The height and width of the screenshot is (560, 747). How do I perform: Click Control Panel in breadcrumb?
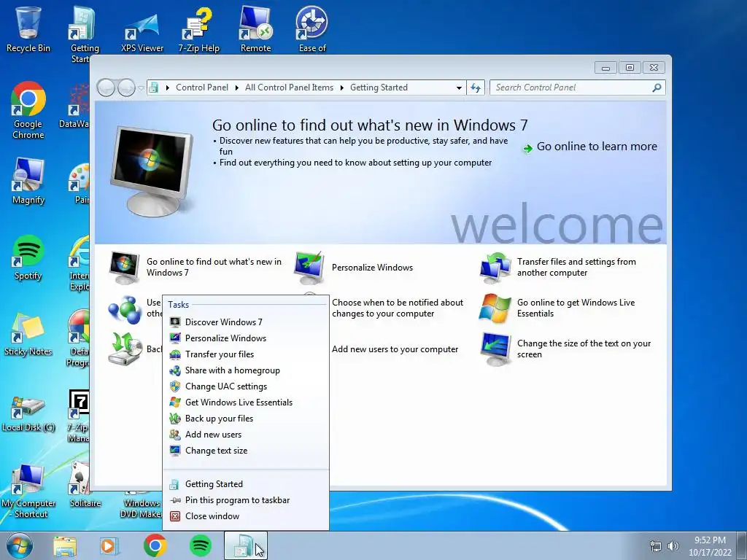pyautogui.click(x=202, y=87)
